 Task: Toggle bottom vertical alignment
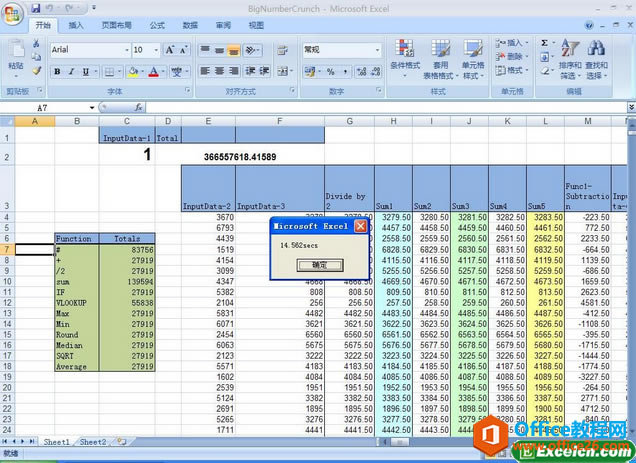[x=234, y=50]
